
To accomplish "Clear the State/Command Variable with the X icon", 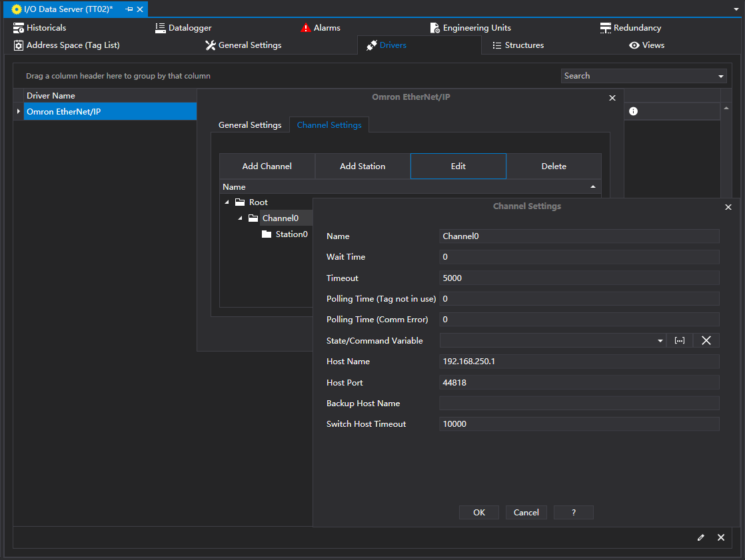I will tap(706, 340).
